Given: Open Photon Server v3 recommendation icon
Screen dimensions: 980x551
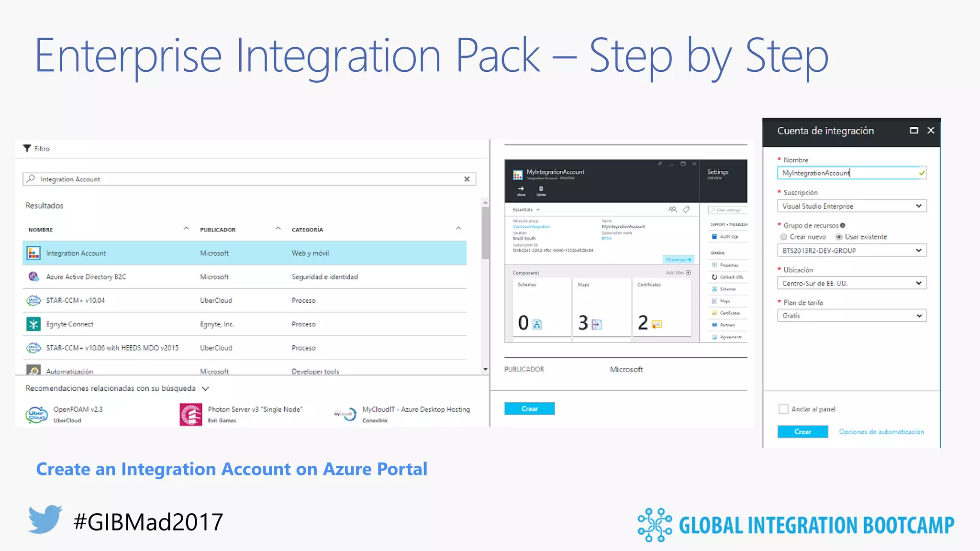Looking at the screenshot, I should pos(191,414).
